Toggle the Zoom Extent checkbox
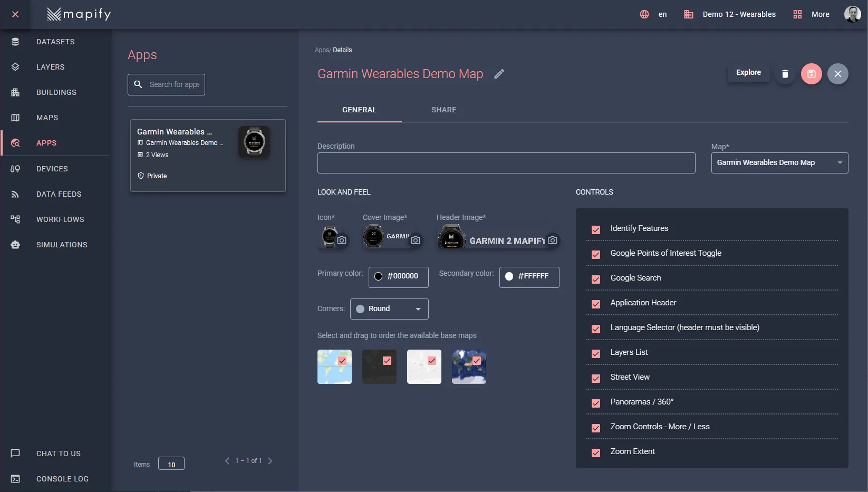This screenshot has width=868, height=492. [x=596, y=453]
